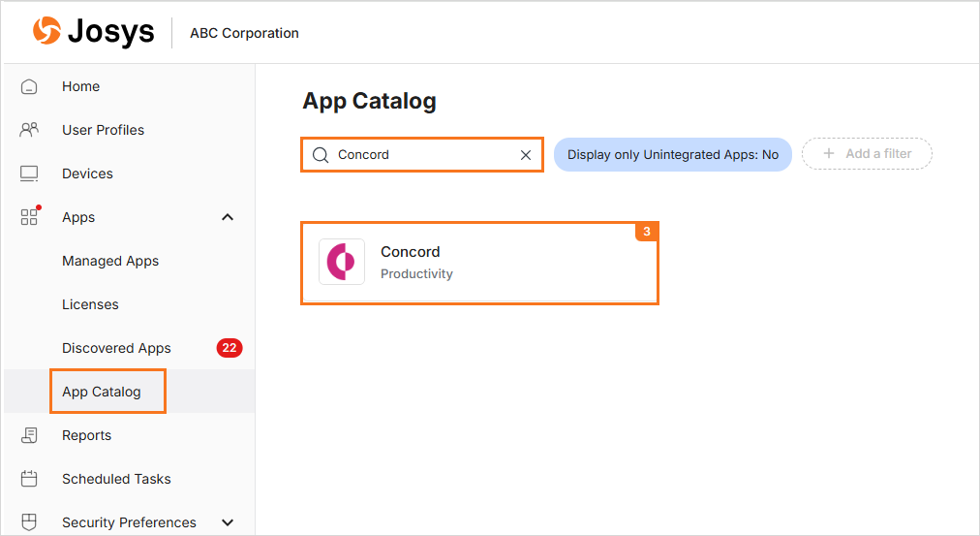Toggle Display only Unintegrated Apps filter
The height and width of the screenshot is (536, 980).
tap(672, 154)
